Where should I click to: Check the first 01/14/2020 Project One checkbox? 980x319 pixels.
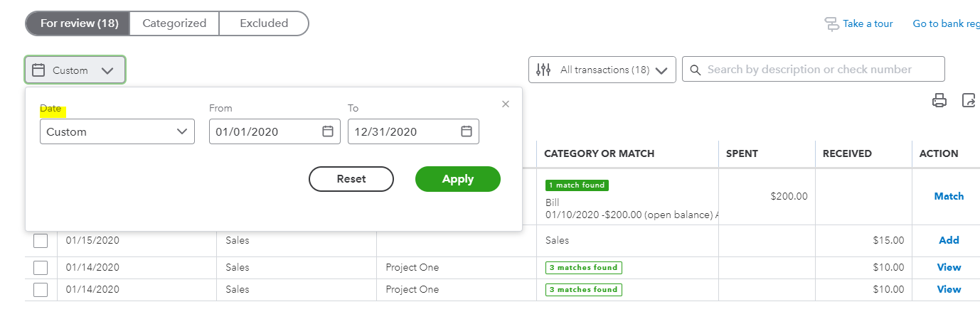pyautogui.click(x=41, y=268)
